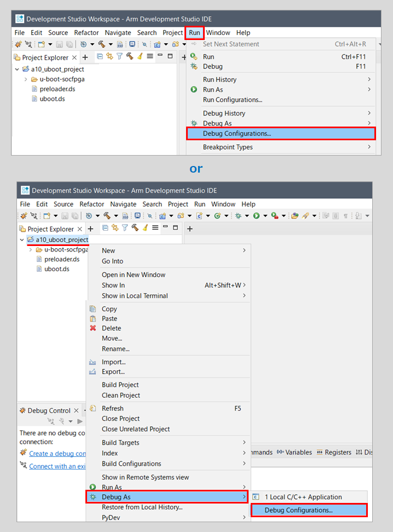This screenshot has height=532, width=393.
Task: Click the Copy icon in the context menu
Action: tap(93, 309)
